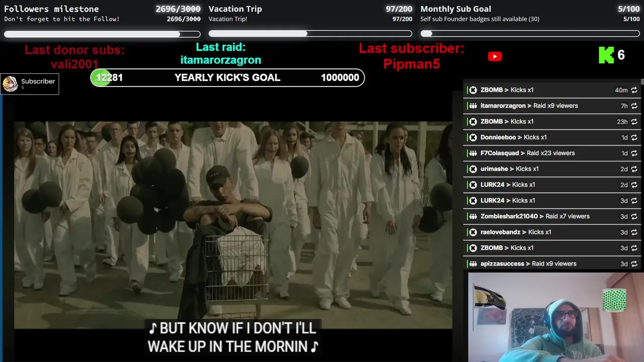Select the 'Vacation Trip' goal title

[235, 9]
